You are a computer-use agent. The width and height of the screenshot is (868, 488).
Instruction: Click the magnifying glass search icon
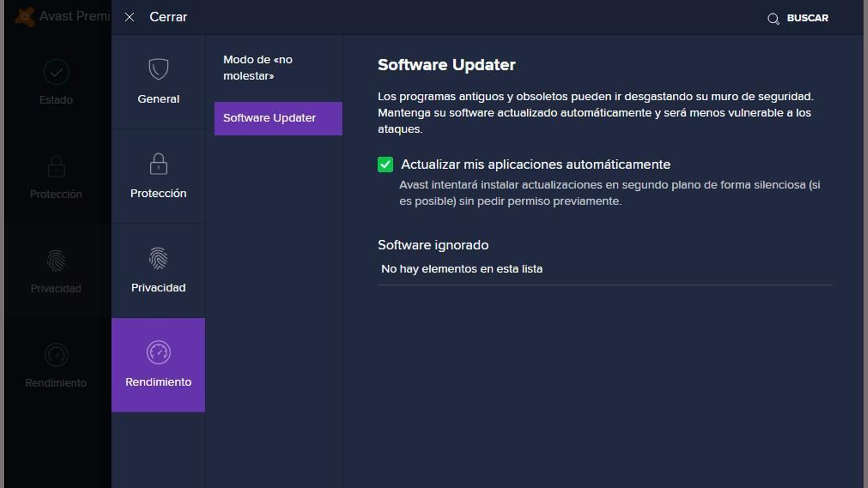pyautogui.click(x=773, y=18)
